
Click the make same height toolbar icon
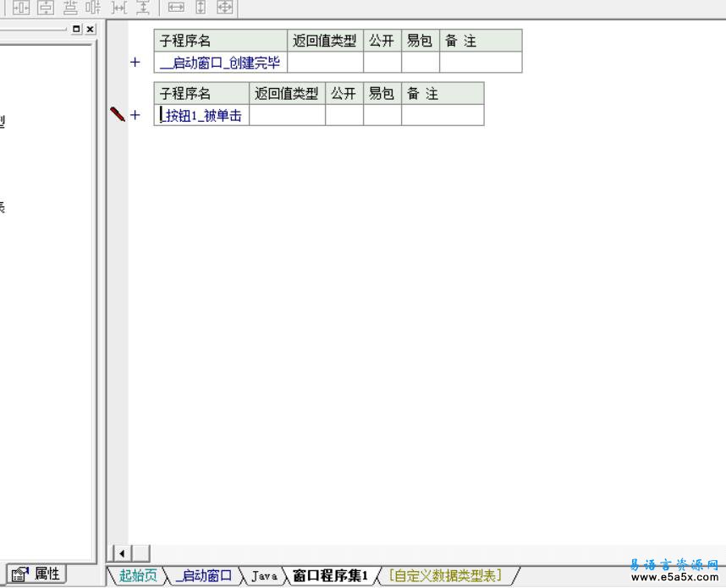pyautogui.click(x=201, y=8)
